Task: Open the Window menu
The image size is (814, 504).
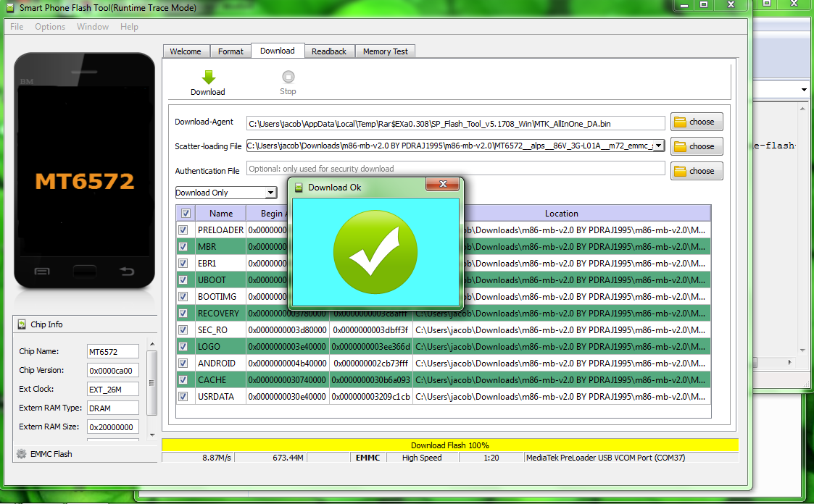Action: (x=92, y=27)
